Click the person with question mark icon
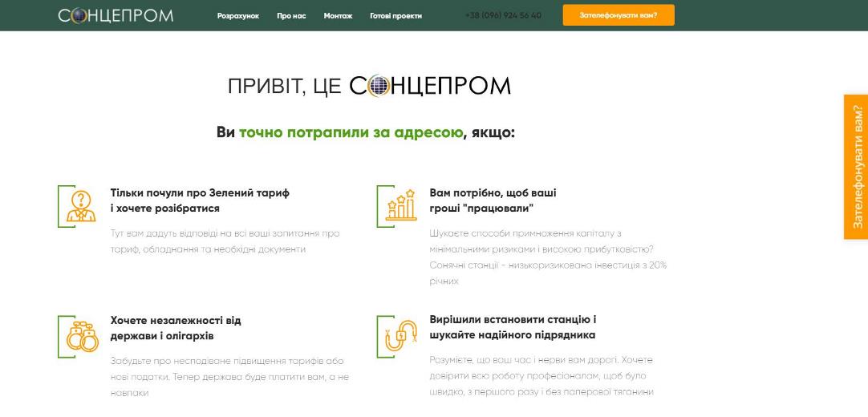868x417 pixels. pyautogui.click(x=81, y=206)
